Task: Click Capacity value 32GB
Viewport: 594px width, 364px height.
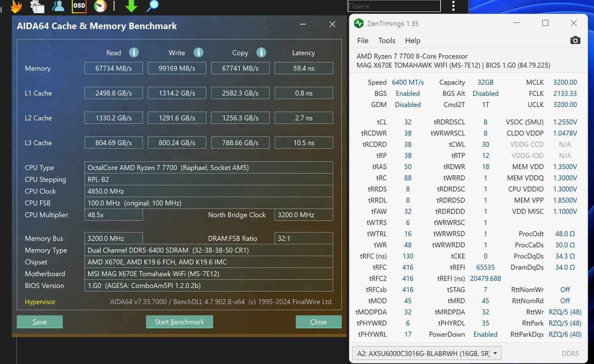Action: pos(485,82)
